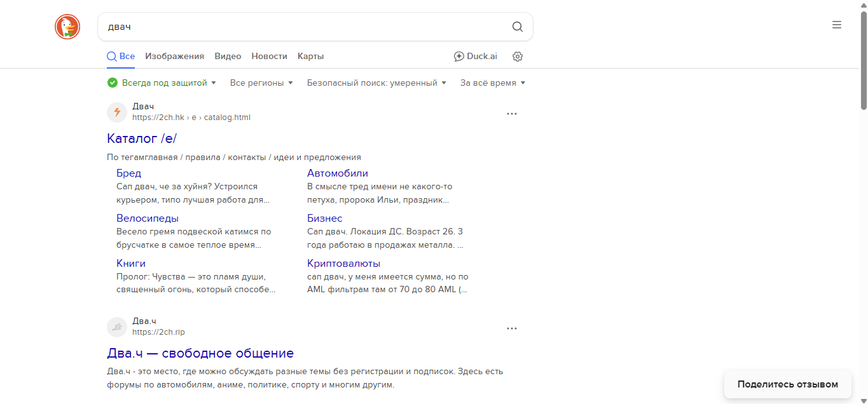Open more options for Два.ч result
The width and height of the screenshot is (868, 404).
click(512, 328)
